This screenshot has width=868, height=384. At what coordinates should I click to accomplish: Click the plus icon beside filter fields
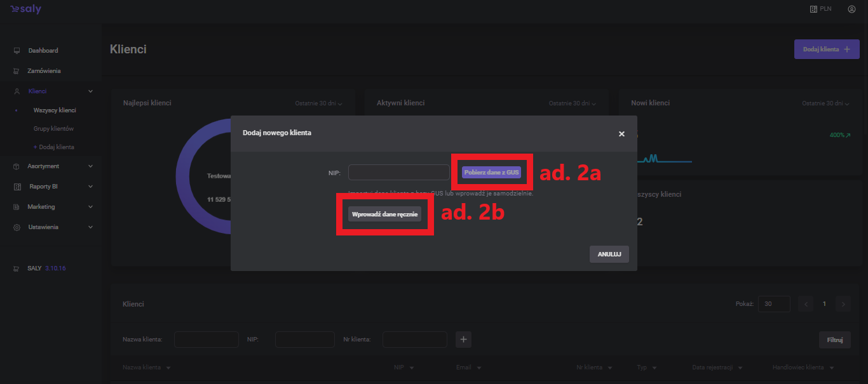[x=463, y=340]
